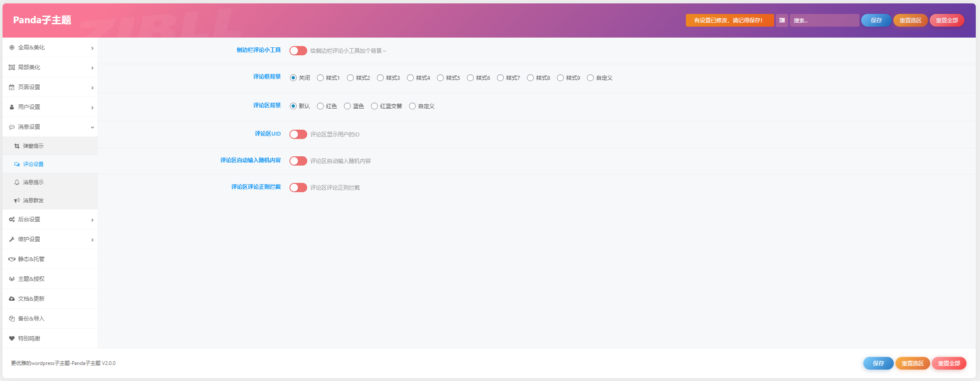Choose 红色 for 评论区背景
The image size is (980, 381).
[320, 106]
